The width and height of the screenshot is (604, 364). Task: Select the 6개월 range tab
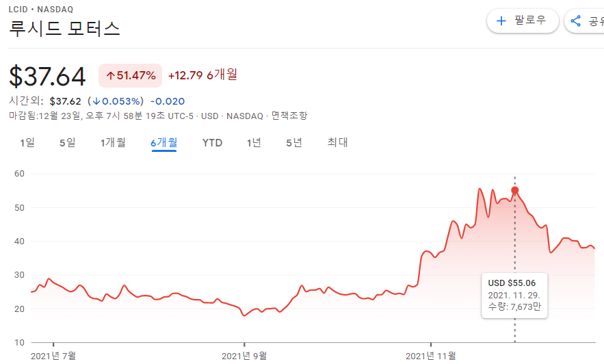coord(164,143)
